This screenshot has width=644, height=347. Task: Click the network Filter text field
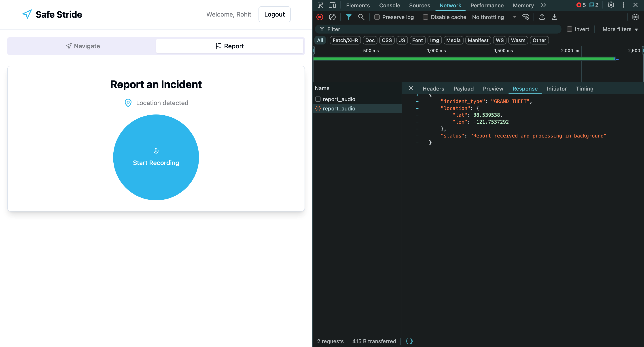pos(440,29)
